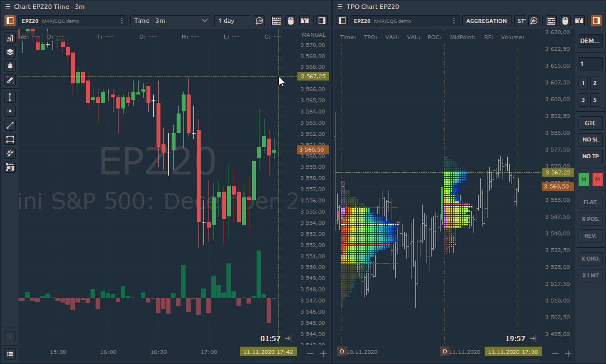Click the X ORD. cancel orders button
Screen dimensions: 606x364
click(590, 258)
